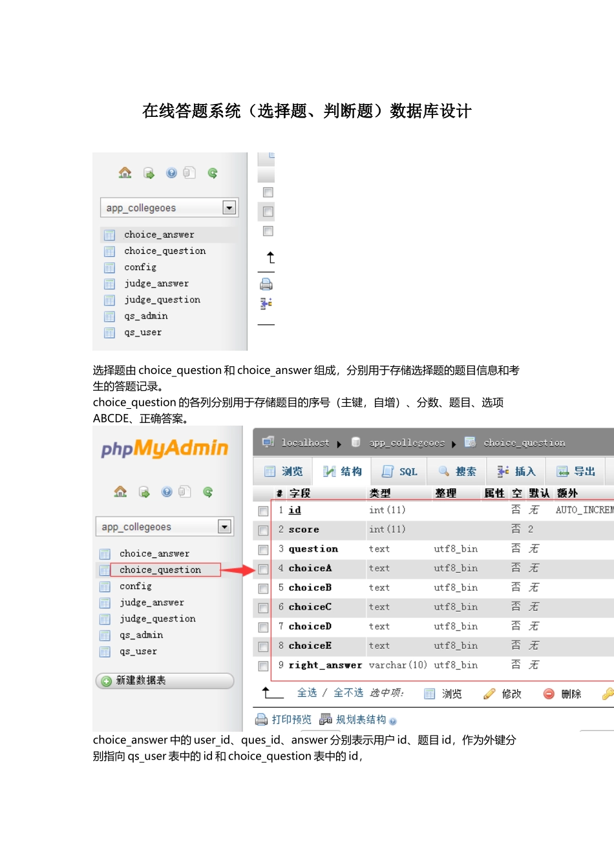Tick the checkbox for the choiceE field
The height and width of the screenshot is (868, 614).
click(x=263, y=646)
